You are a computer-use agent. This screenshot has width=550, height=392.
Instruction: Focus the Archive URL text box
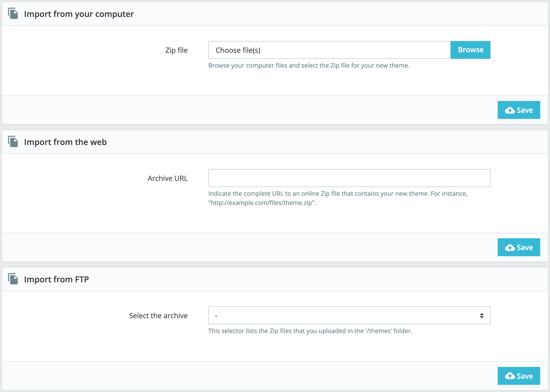[x=349, y=178]
